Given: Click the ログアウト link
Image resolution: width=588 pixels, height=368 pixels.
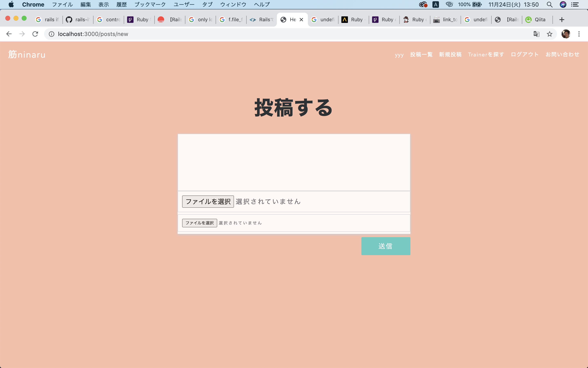Looking at the screenshot, I should coord(525,54).
